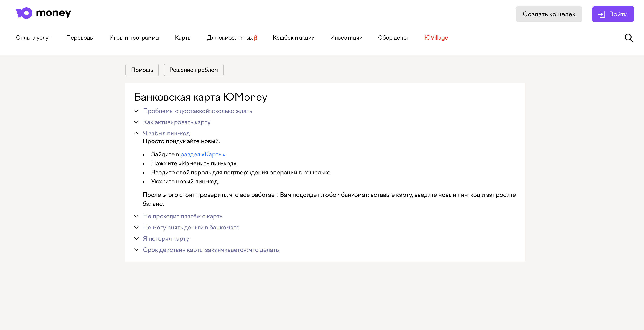Click the Укажите новый пин-код bullet

(x=185, y=182)
